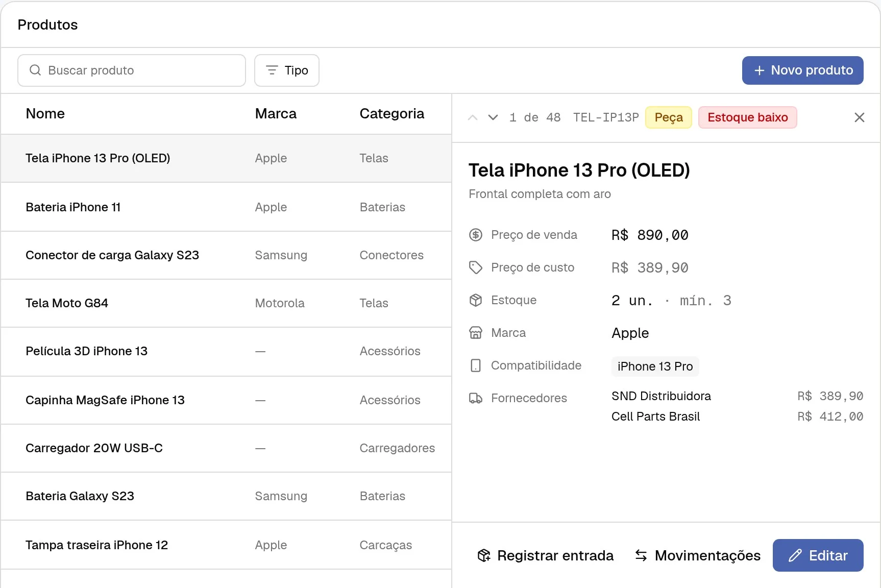This screenshot has width=881, height=588.
Task: Click the Novo produto button
Action: [803, 70]
